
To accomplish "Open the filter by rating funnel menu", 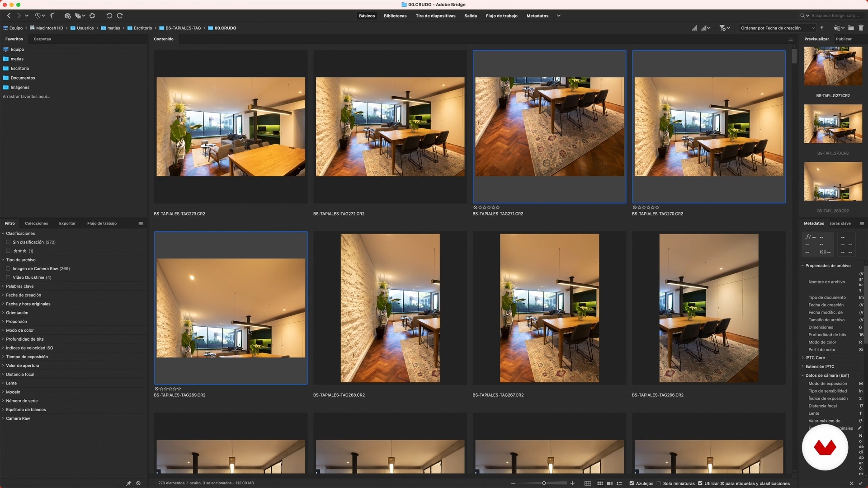I will (x=725, y=28).
